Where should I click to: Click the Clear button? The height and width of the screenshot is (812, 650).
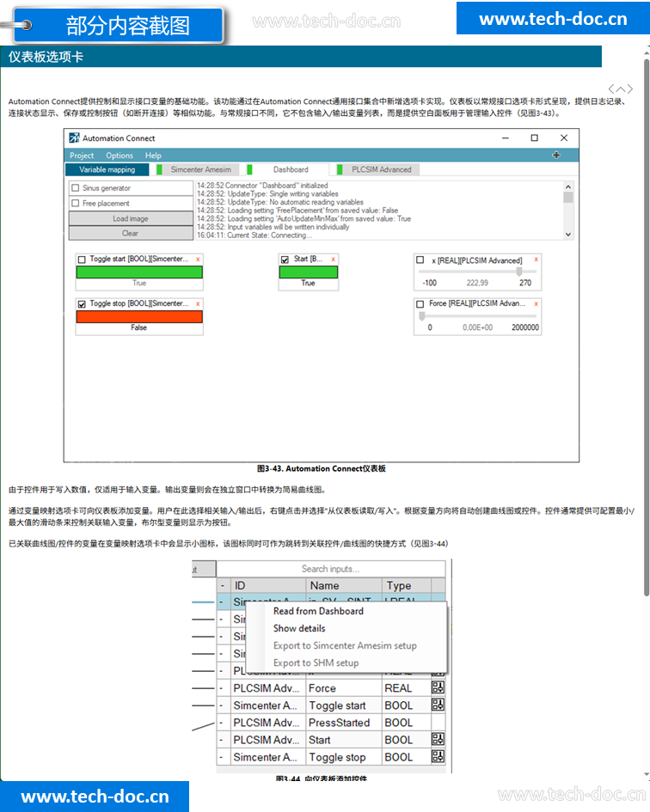(131, 233)
